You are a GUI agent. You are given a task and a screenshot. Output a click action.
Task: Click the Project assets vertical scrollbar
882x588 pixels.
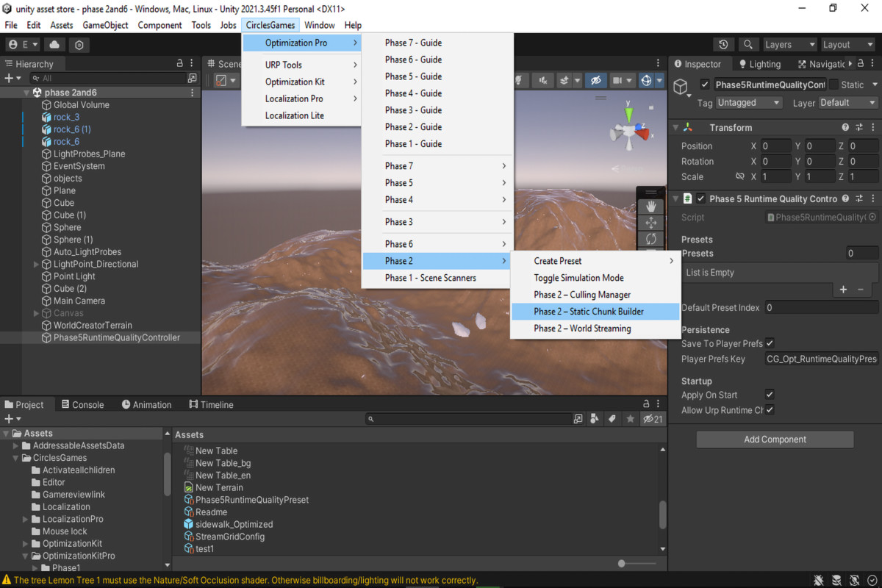662,514
